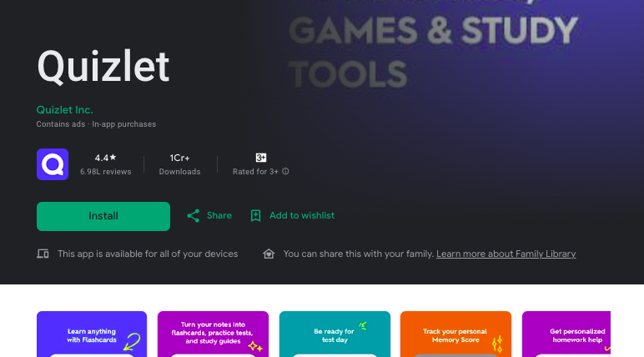Click the Quizlet app logo icon
644x357 pixels.
(x=53, y=164)
